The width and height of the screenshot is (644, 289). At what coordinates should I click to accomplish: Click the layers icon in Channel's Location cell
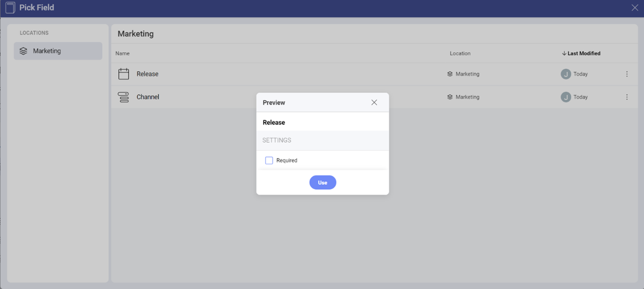tap(450, 97)
